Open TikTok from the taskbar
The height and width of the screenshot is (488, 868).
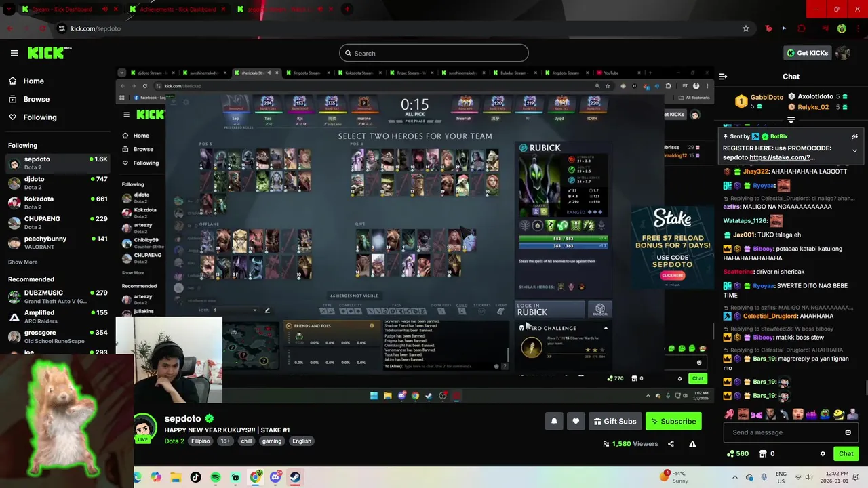pyautogui.click(x=195, y=477)
